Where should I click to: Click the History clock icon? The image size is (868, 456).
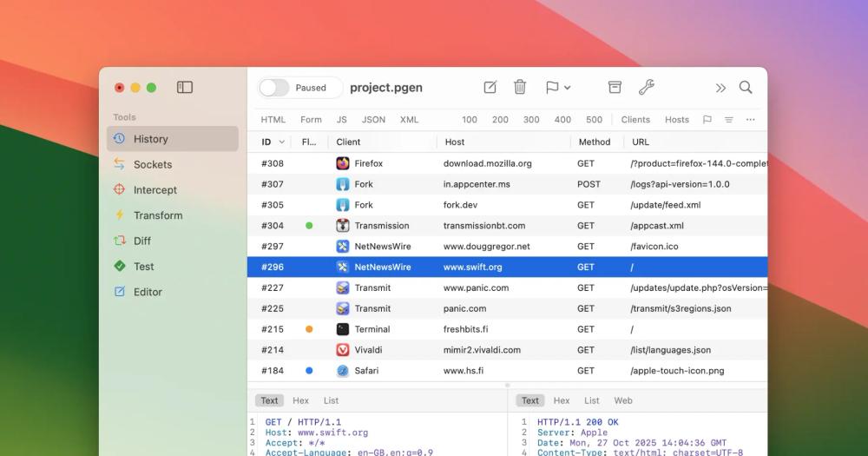pyautogui.click(x=119, y=138)
